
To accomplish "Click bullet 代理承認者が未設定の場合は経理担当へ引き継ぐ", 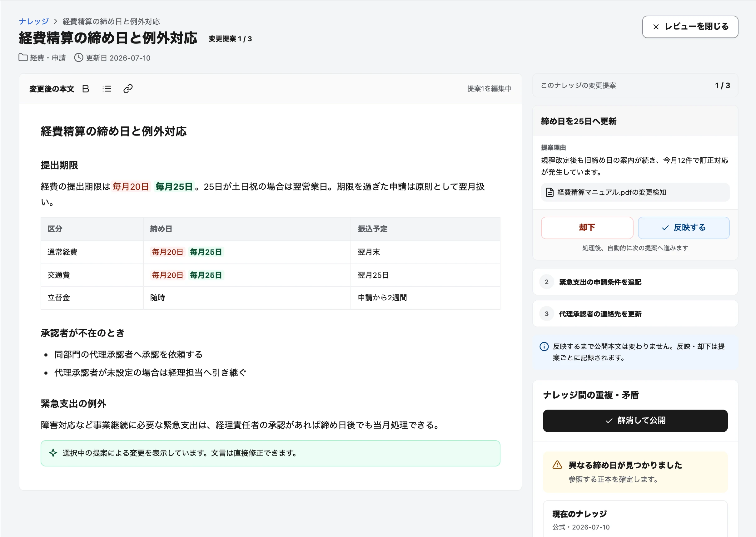I will [150, 373].
